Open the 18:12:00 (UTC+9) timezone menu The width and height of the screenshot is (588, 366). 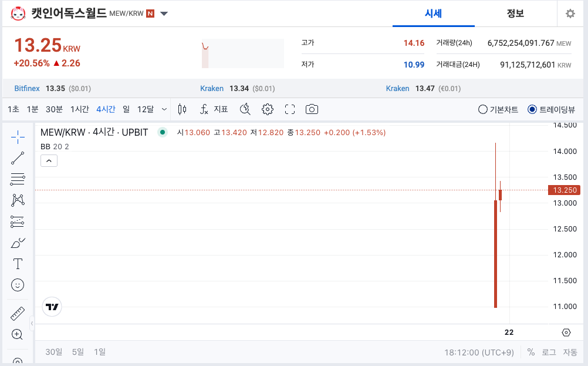(x=479, y=352)
